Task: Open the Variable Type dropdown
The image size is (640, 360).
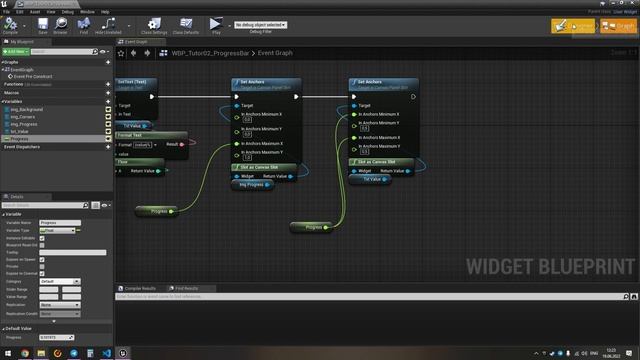Action: pyautogui.click(x=58, y=231)
